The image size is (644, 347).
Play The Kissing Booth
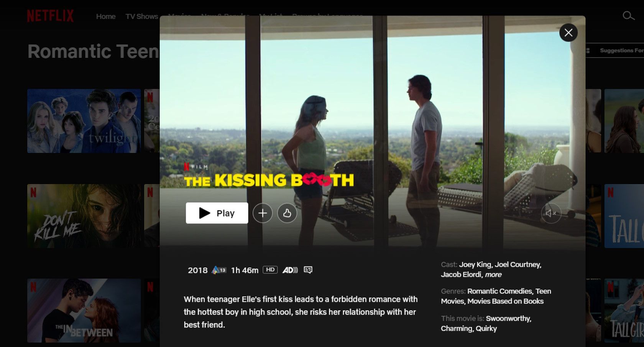tap(217, 213)
